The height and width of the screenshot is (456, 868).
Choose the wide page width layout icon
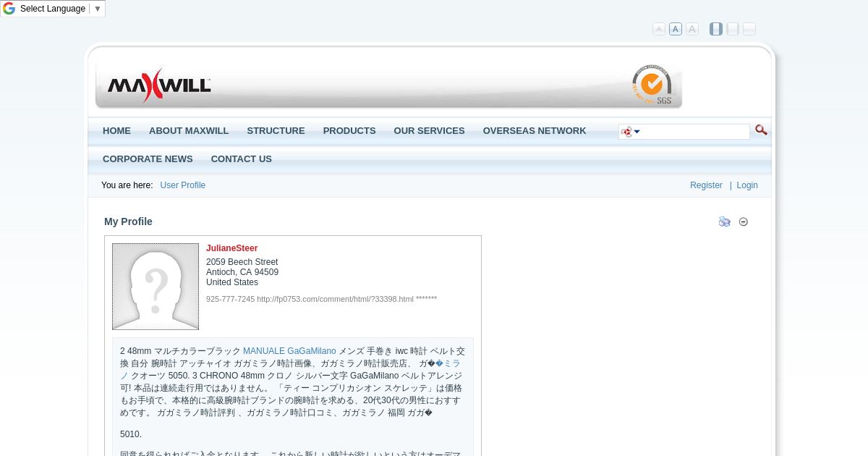point(749,29)
